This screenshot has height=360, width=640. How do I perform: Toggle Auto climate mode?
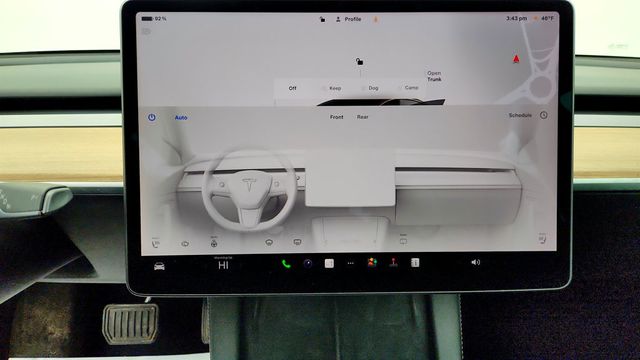(181, 118)
